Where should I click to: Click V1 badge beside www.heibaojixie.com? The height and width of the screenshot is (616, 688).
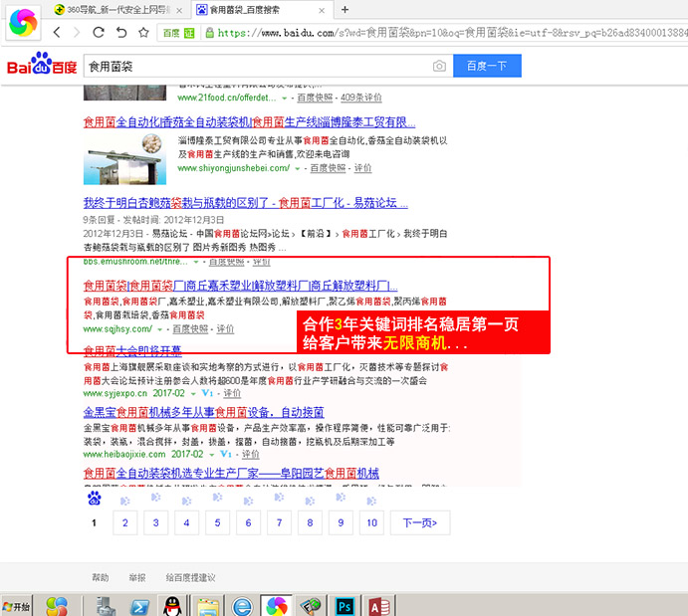click(x=226, y=454)
